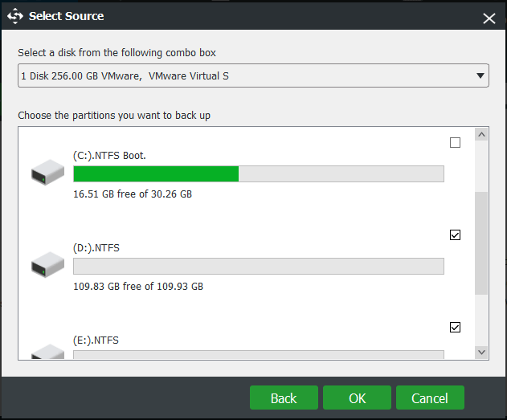Confirm selection with the OK button
Screen dimensions: 507x420
click(x=357, y=398)
